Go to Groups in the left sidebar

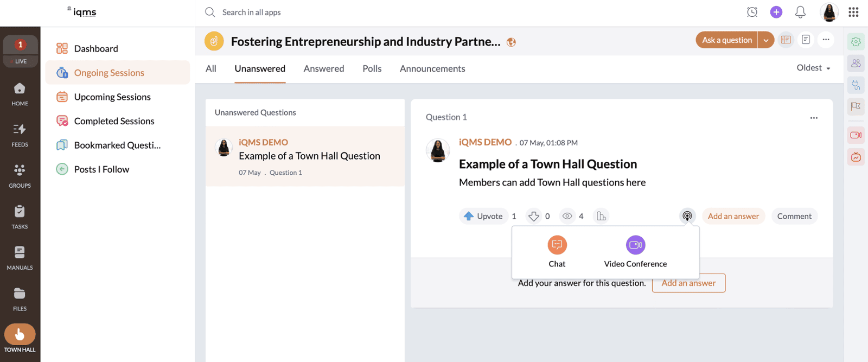[x=20, y=176]
